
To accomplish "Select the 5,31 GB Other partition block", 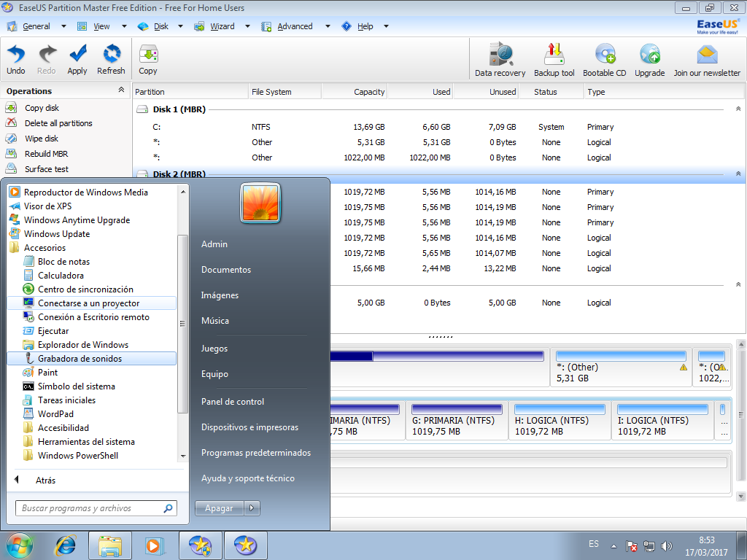I will coord(621,367).
